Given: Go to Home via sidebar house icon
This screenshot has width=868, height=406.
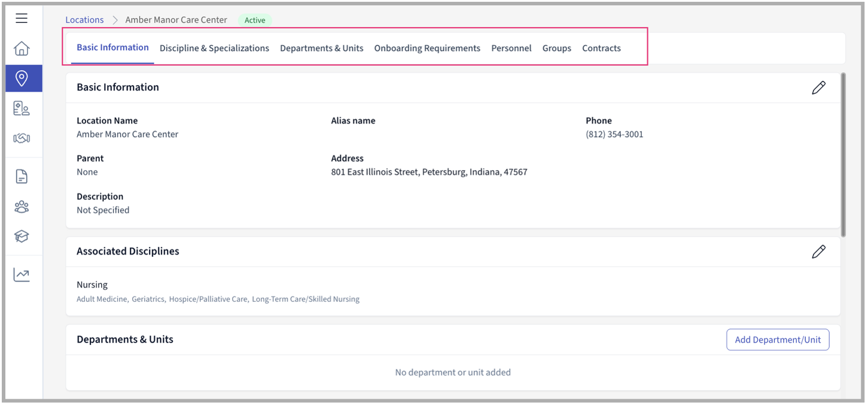Looking at the screenshot, I should tap(22, 49).
